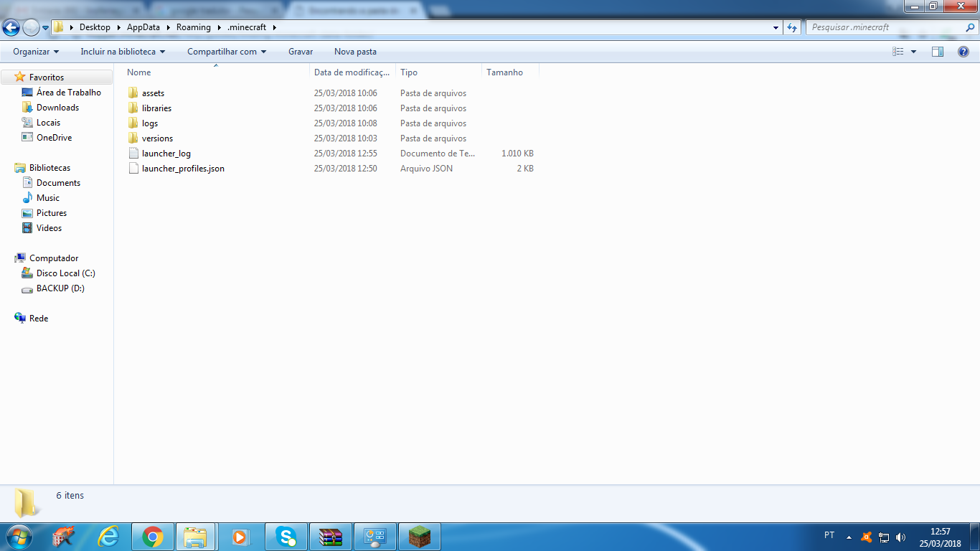Open the view options arrow next to view icon
This screenshot has height=551, width=980.
click(x=913, y=52)
